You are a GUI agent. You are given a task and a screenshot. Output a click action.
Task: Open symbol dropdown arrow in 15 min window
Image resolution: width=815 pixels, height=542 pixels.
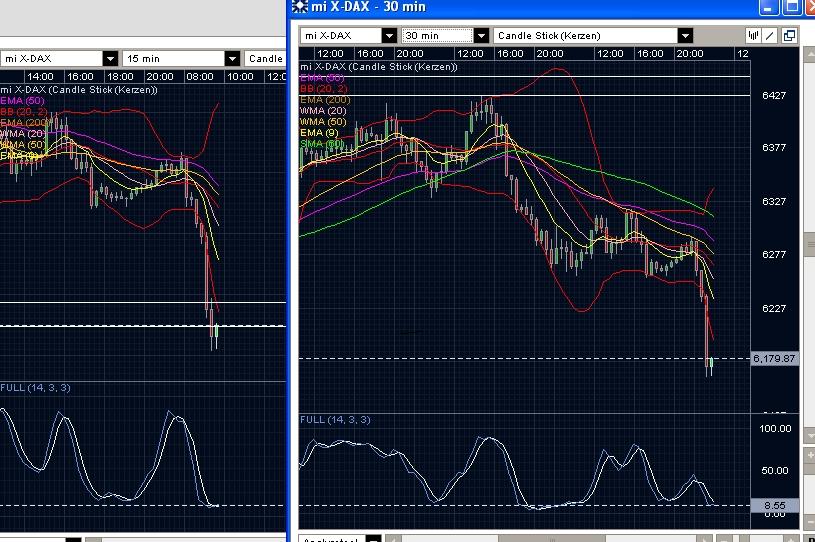click(x=110, y=58)
